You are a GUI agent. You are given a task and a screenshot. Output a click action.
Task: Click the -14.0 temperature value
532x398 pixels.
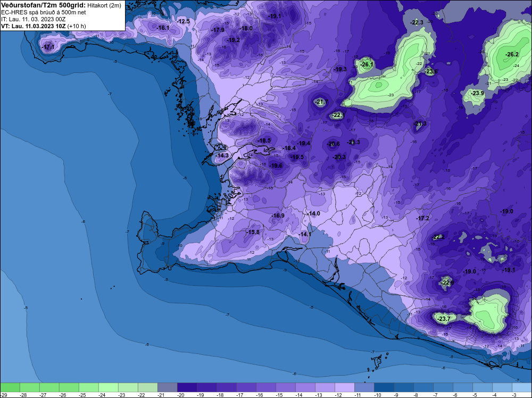click(313, 213)
